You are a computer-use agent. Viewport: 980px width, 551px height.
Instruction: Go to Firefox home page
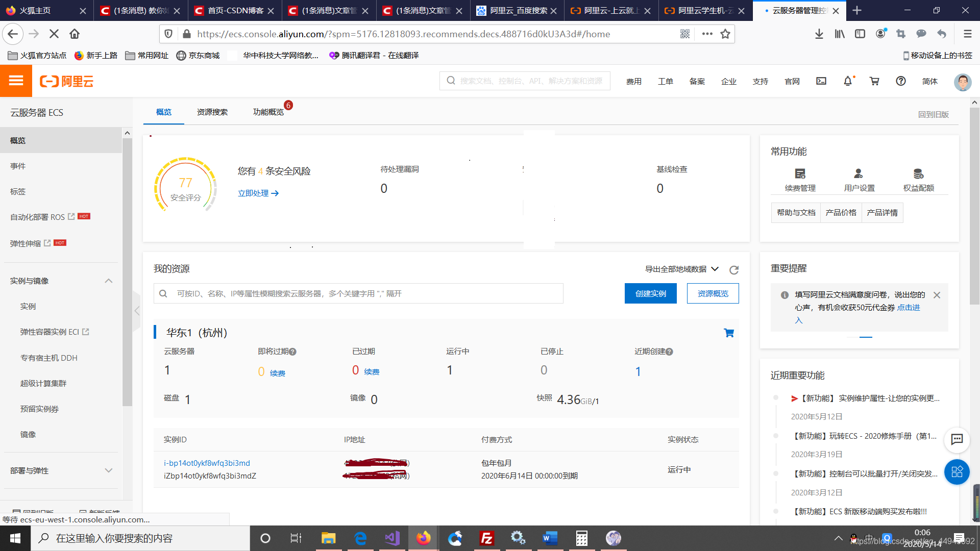coord(75,34)
